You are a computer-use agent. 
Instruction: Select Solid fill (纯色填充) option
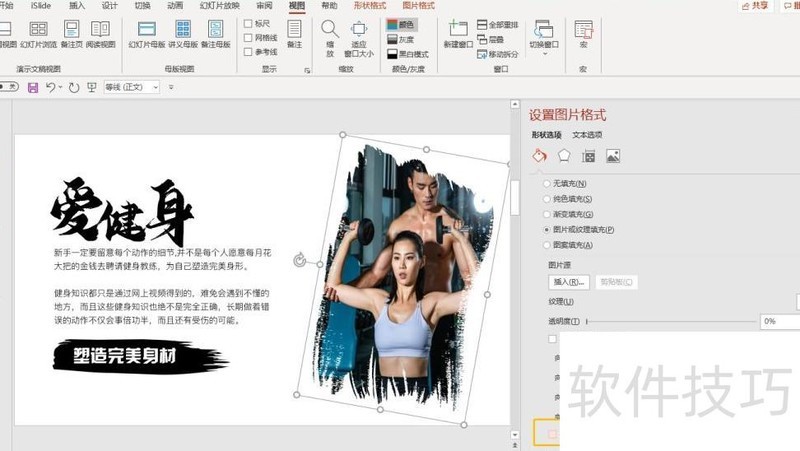pos(546,199)
